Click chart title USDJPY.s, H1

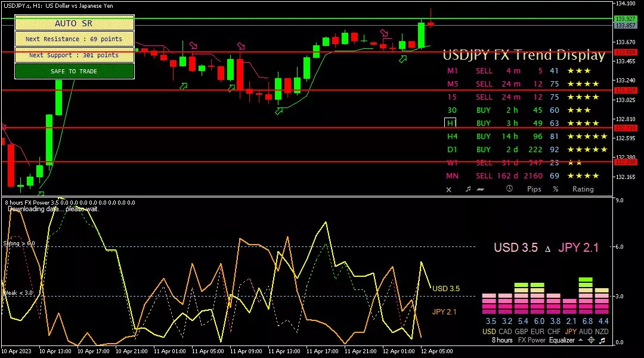pos(58,6)
